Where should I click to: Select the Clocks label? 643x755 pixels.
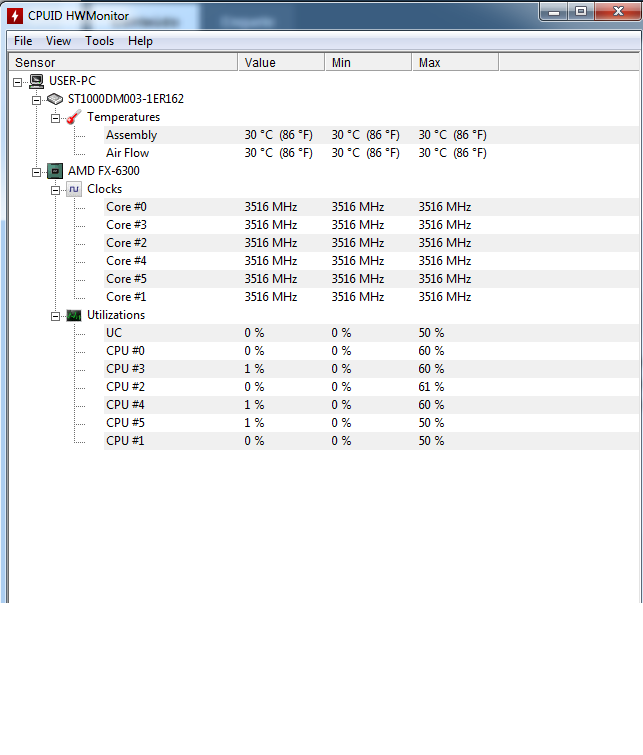pos(105,189)
